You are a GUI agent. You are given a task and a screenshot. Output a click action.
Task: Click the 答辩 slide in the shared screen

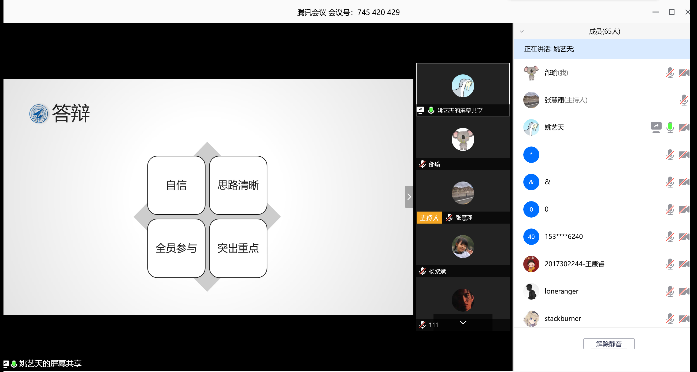click(208, 197)
